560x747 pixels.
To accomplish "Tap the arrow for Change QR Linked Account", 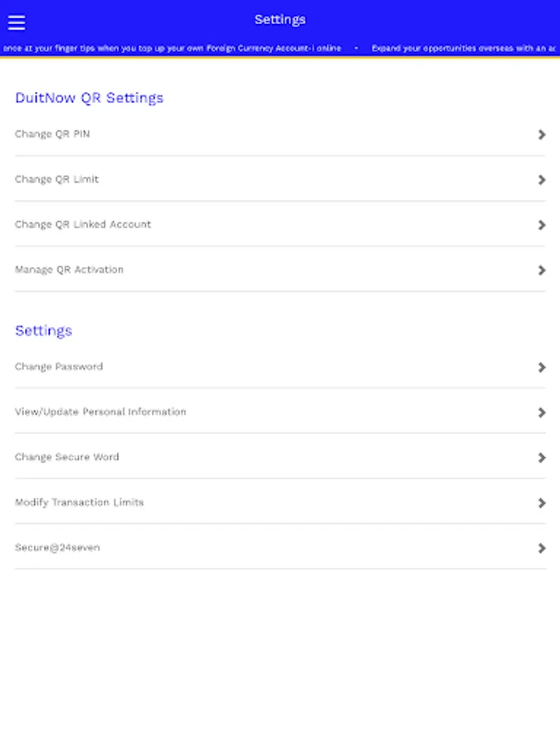I will tap(542, 225).
